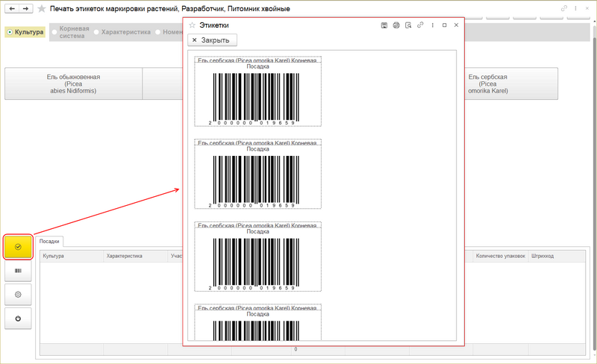Get link icon in Этикетки dialog

point(420,25)
